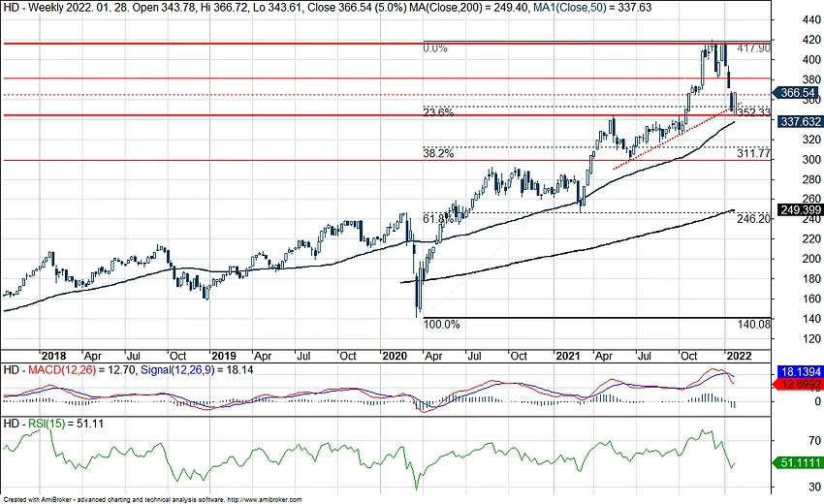Click the 366.54 current price label
Screen dimensions: 824x504
pyautogui.click(x=797, y=93)
